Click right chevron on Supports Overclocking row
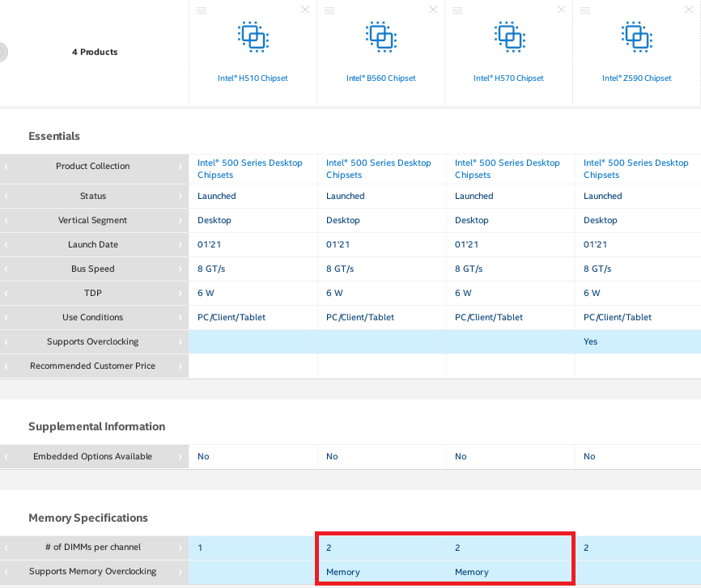Image resolution: width=701 pixels, height=588 pixels. (181, 342)
